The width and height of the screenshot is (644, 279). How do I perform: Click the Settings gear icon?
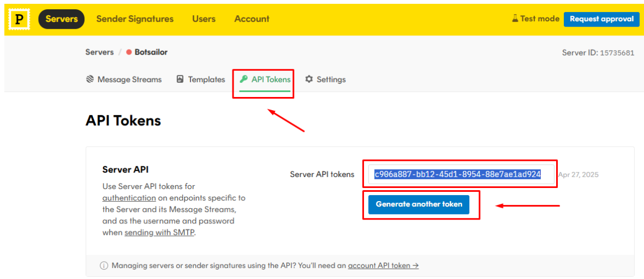(x=309, y=79)
